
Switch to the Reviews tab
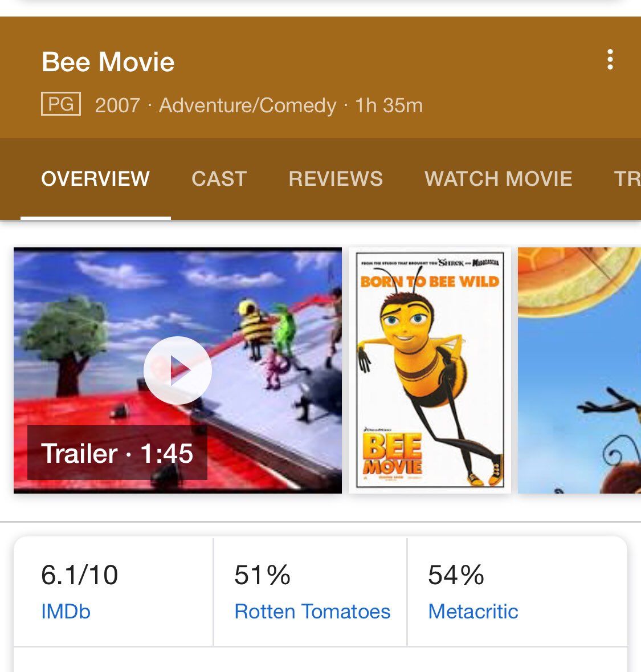click(336, 179)
